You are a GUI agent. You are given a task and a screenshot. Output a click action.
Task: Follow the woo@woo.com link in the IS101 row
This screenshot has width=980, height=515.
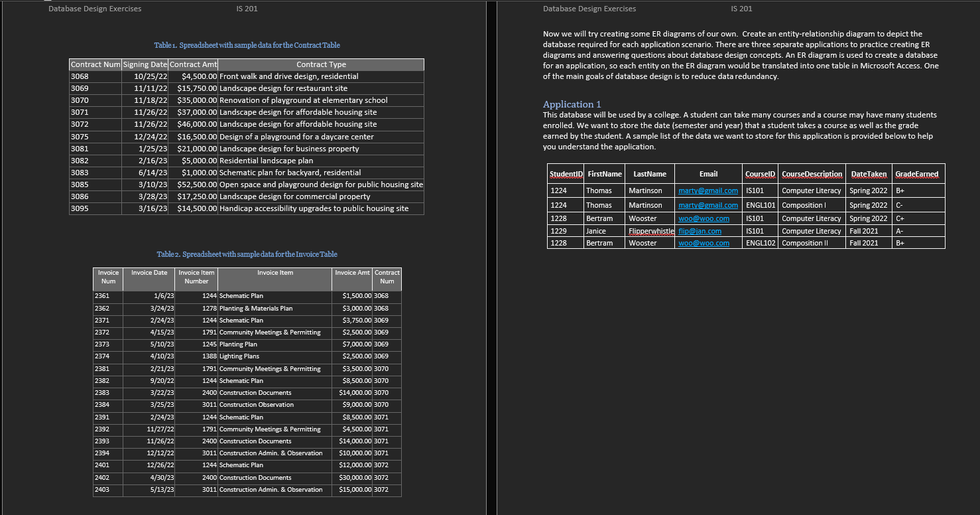[704, 218]
